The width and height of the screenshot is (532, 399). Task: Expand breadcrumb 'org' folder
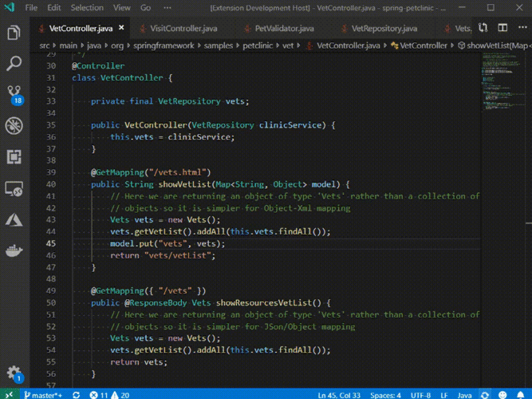coord(117,45)
